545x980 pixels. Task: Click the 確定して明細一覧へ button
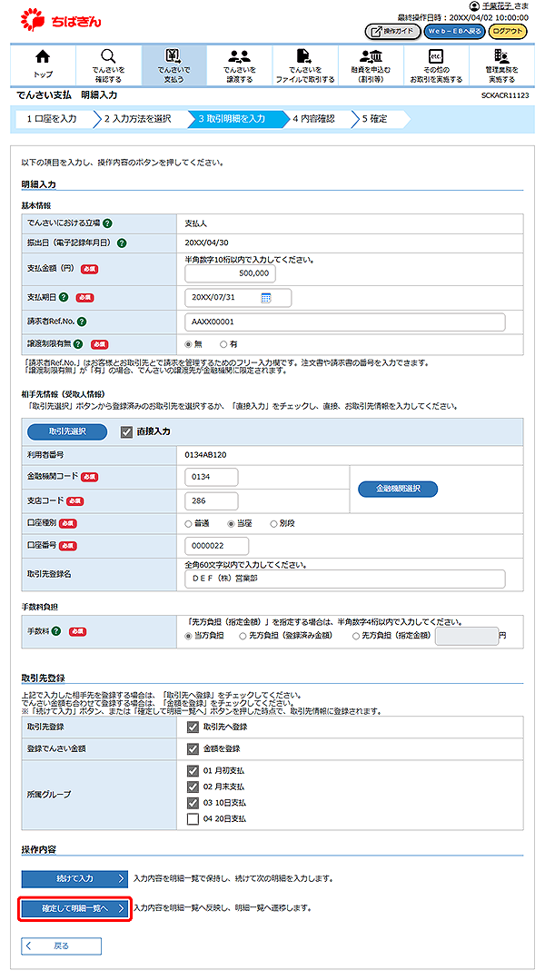pyautogui.click(x=75, y=907)
